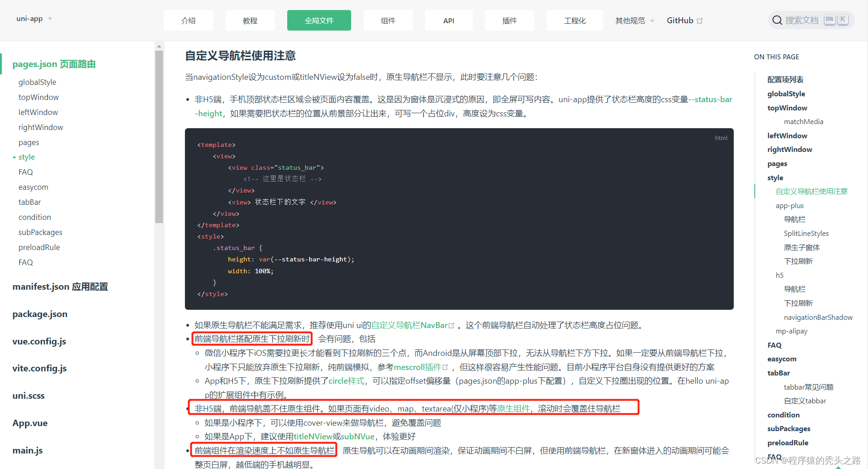Select navigationBarShadow in page outline
This screenshot has height=469, width=868.
[818, 317]
